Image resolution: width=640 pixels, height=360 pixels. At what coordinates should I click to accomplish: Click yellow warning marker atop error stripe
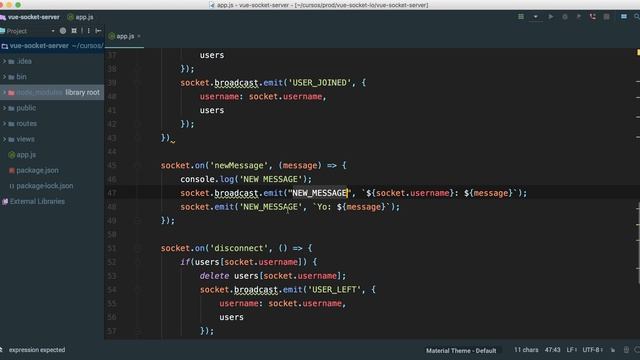click(638, 52)
